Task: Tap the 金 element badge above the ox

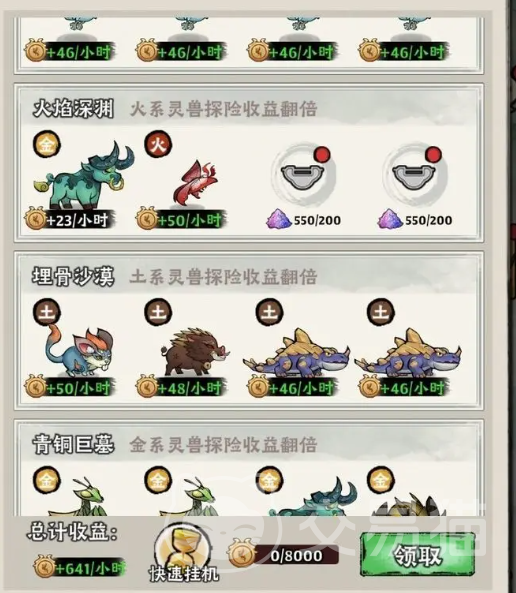Action: coord(47,144)
